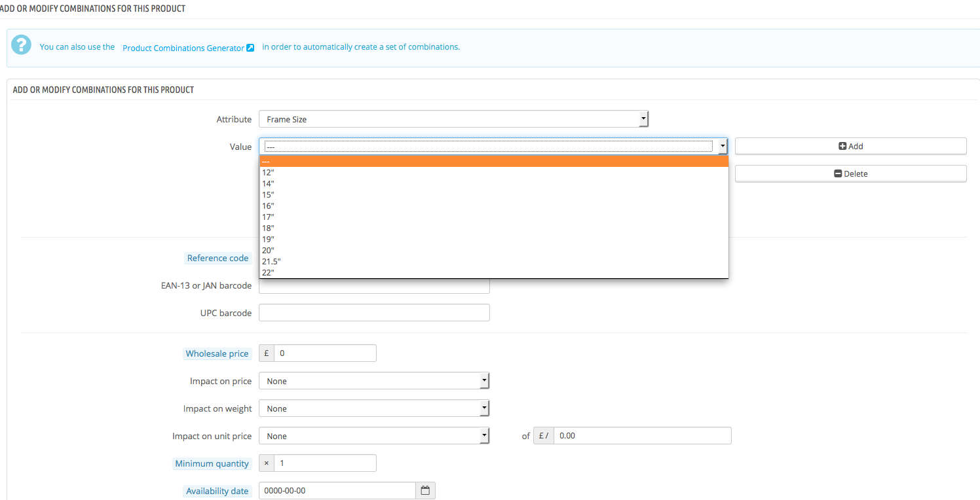Image resolution: width=980 pixels, height=500 pixels.
Task: Choose 16" from the Value list
Action: point(494,206)
